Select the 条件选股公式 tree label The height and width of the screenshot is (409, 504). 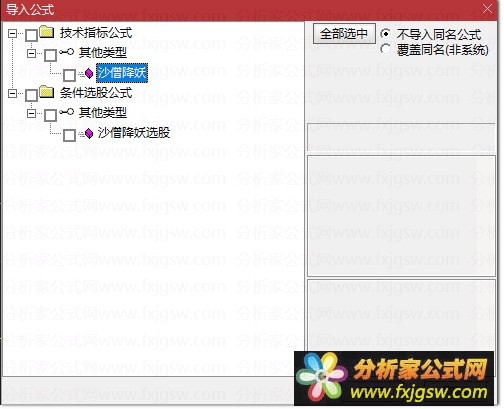point(96,93)
